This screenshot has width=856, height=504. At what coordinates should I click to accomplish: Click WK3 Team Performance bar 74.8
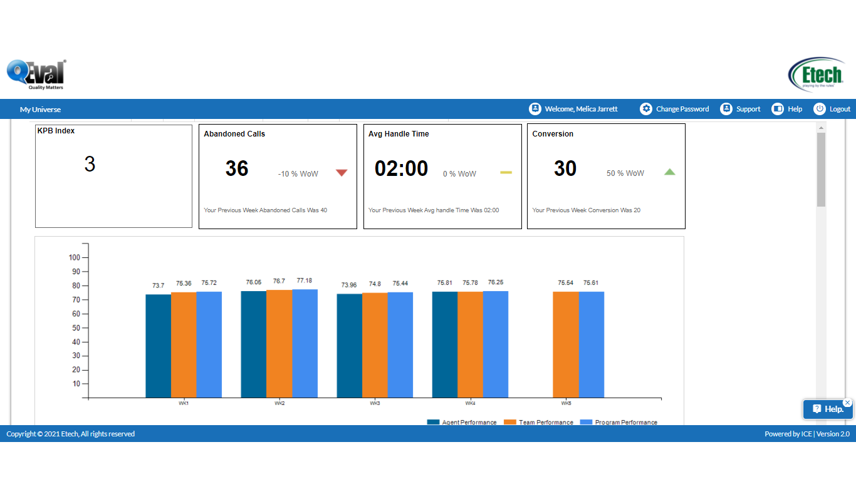click(375, 345)
